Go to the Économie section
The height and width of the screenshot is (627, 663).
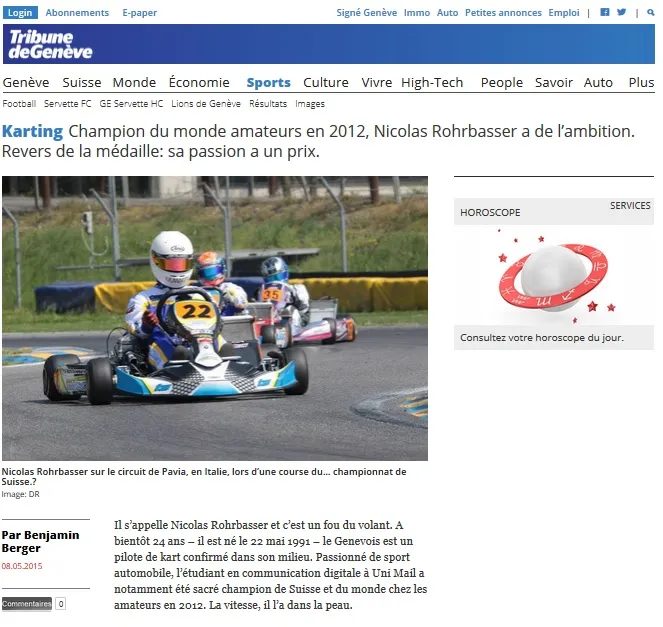tap(199, 82)
